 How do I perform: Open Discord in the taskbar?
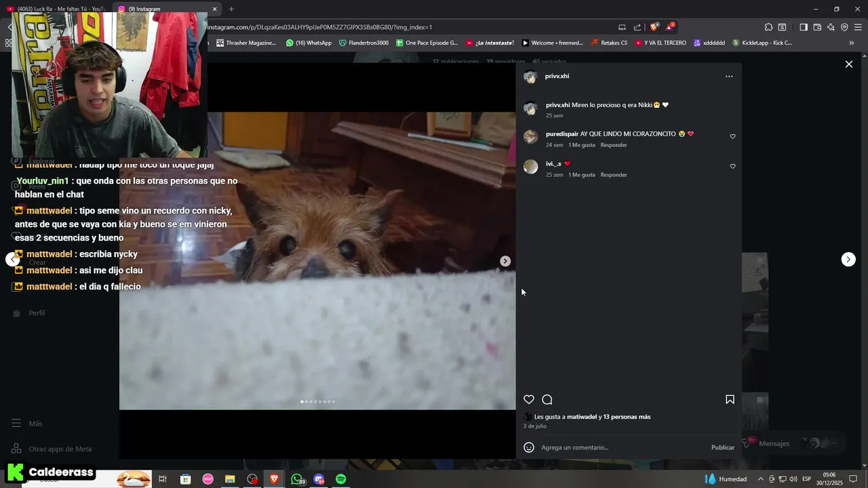319,479
